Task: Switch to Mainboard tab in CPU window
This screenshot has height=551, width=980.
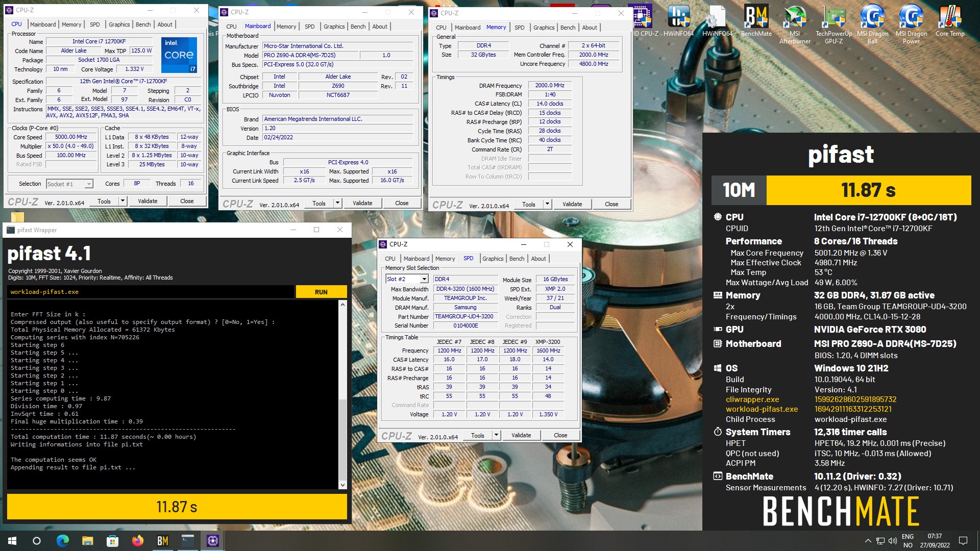Action: [43, 24]
